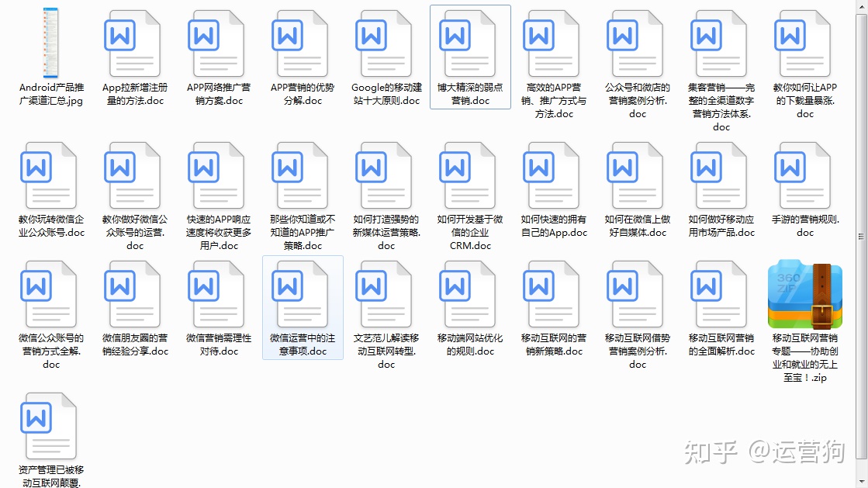Image resolution: width=868 pixels, height=488 pixels.
Task: Click file name text 'App拉新增注册量的方法.doc'
Action: point(135,94)
